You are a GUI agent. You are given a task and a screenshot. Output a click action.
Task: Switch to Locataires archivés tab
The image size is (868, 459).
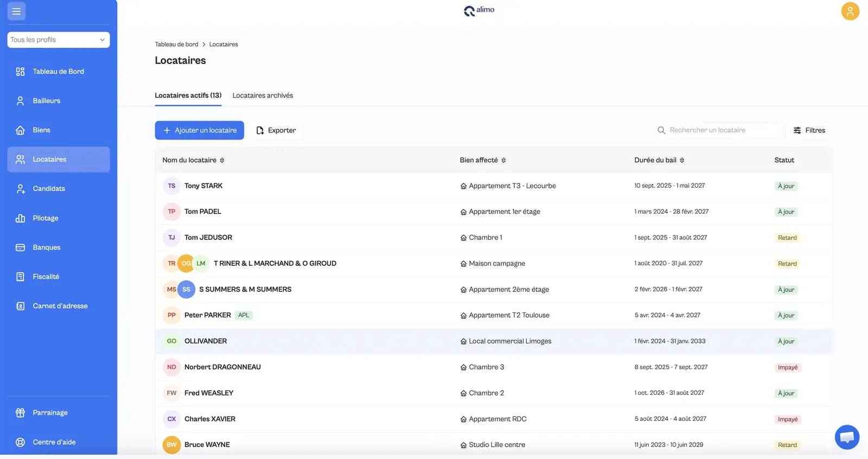(263, 95)
